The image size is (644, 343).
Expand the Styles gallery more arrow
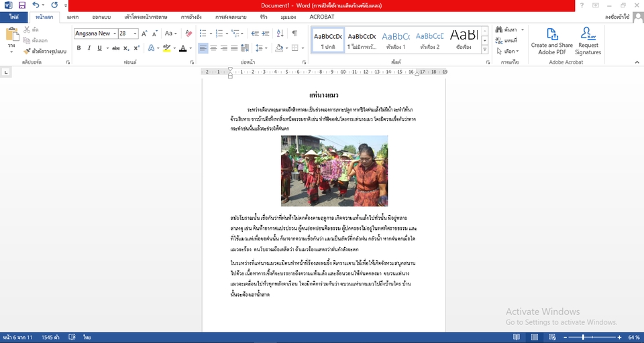(x=484, y=50)
